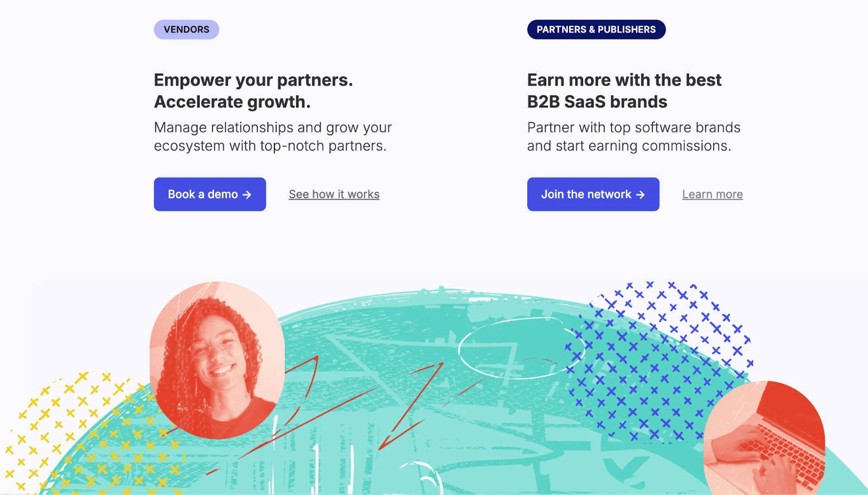This screenshot has height=495, width=868.
Task: Click the Partner with top software brands text
Action: coord(633,136)
